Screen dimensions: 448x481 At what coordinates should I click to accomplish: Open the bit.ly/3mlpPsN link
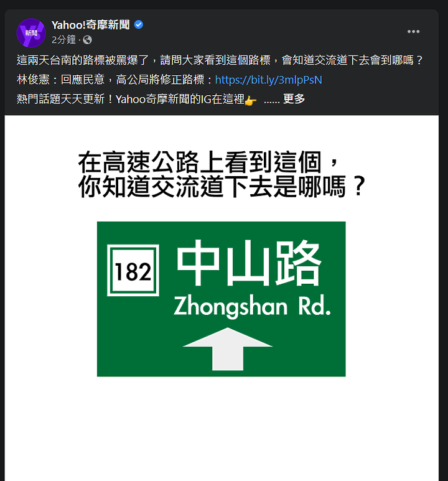pyautogui.click(x=269, y=80)
